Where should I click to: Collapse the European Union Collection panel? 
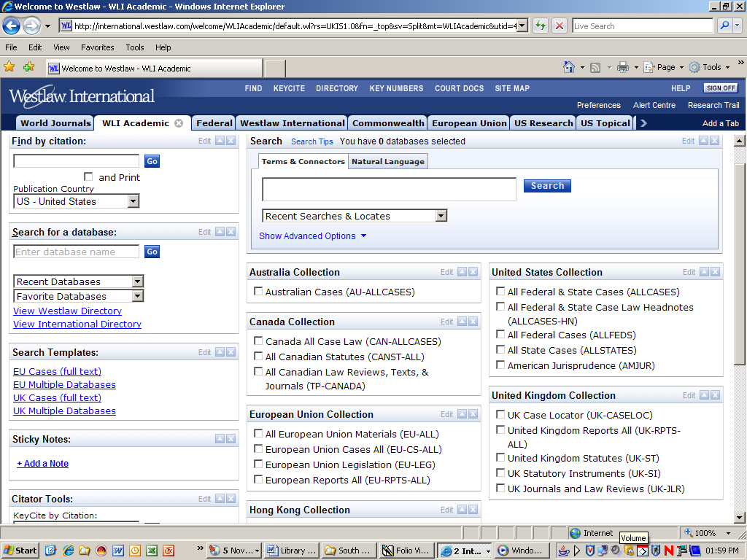(462, 414)
